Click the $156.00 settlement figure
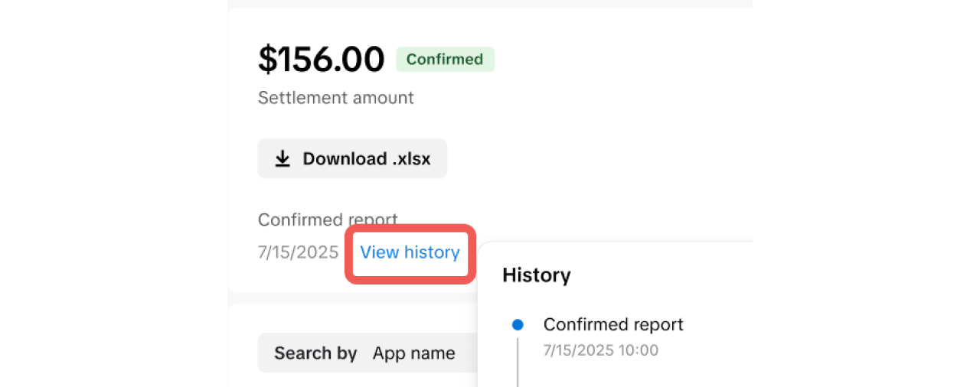Screen dimensions: 980x387 pos(321,60)
